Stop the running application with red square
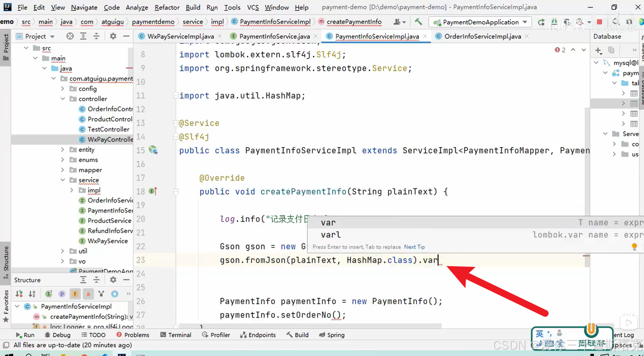The height and width of the screenshot is (356, 644). click(599, 22)
